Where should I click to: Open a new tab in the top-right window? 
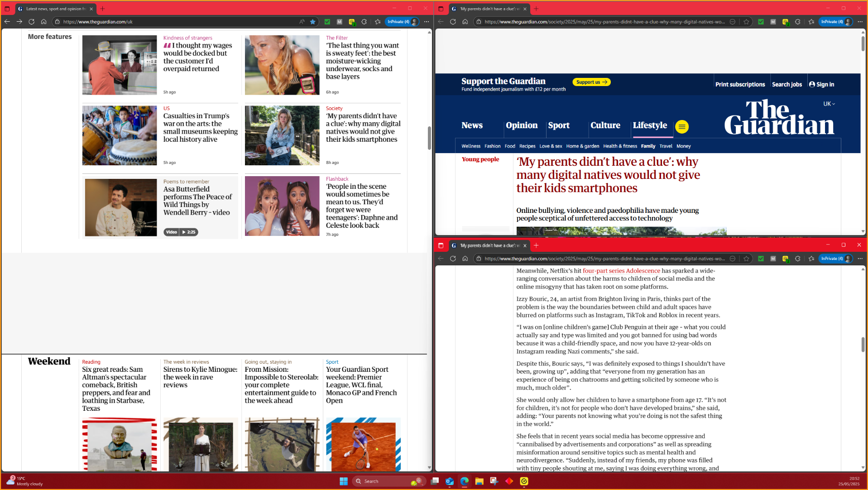tap(536, 9)
